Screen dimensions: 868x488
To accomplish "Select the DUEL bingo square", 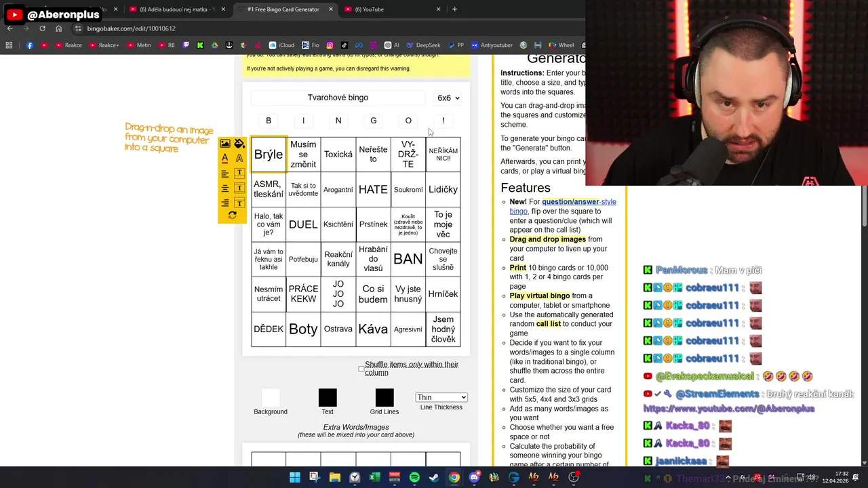I will click(x=303, y=224).
